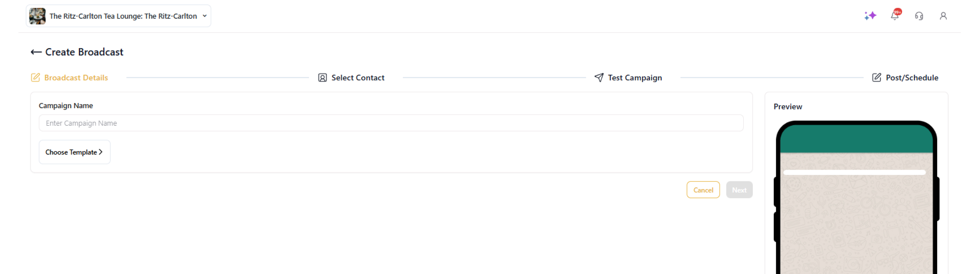Click the Broadcast Details edit icon

coord(35,78)
